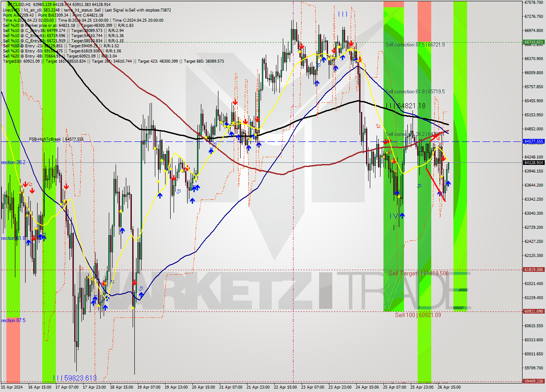546x392 pixels.
Task: Click the 'Sell 100 | 60921.09' label
Action: pos(418,315)
